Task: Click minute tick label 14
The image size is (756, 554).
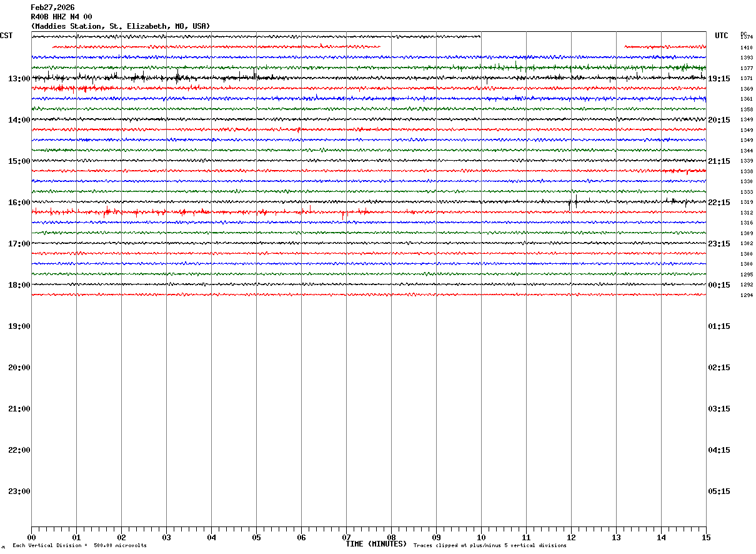Action: tap(661, 537)
